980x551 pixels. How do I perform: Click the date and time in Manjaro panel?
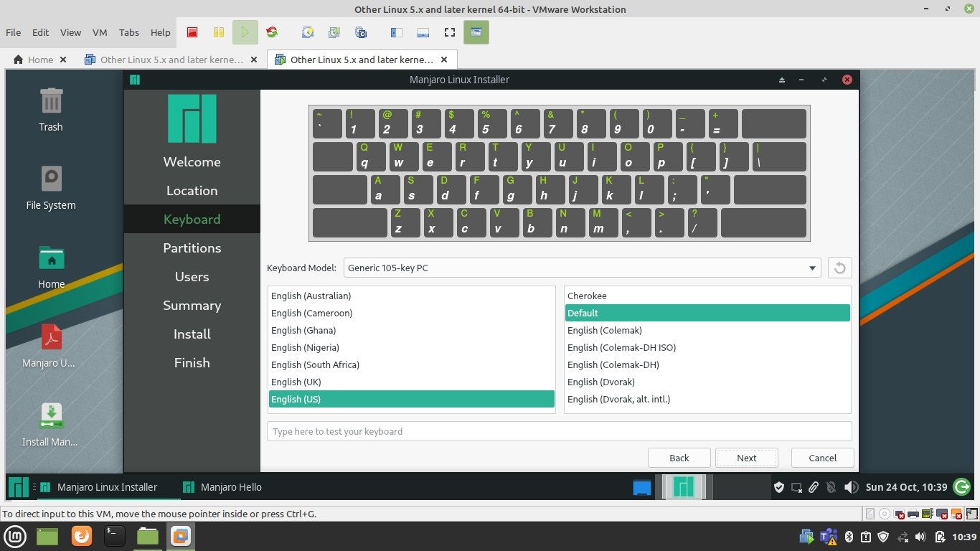(906, 487)
